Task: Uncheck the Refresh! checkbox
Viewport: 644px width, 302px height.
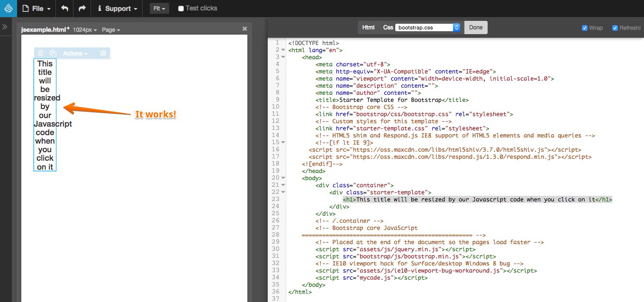Action: point(615,28)
